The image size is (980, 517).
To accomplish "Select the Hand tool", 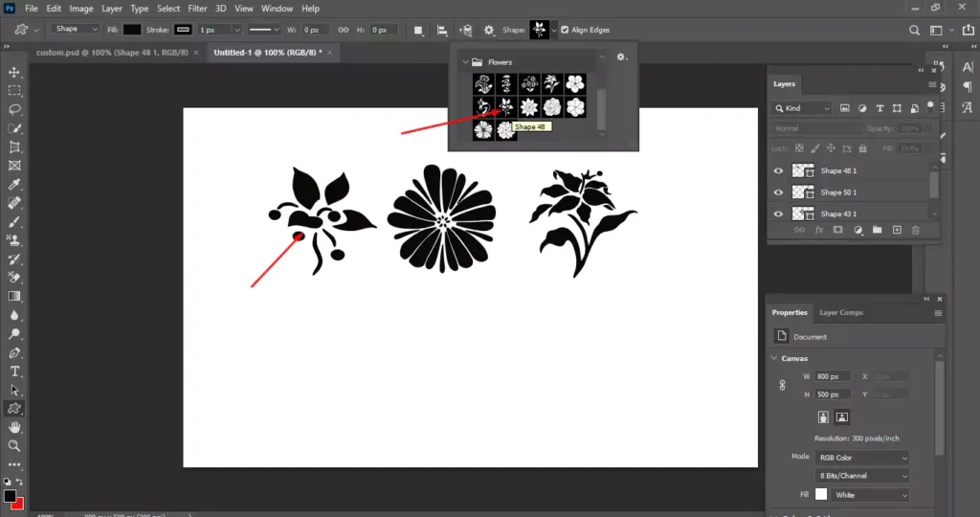I will 14,427.
